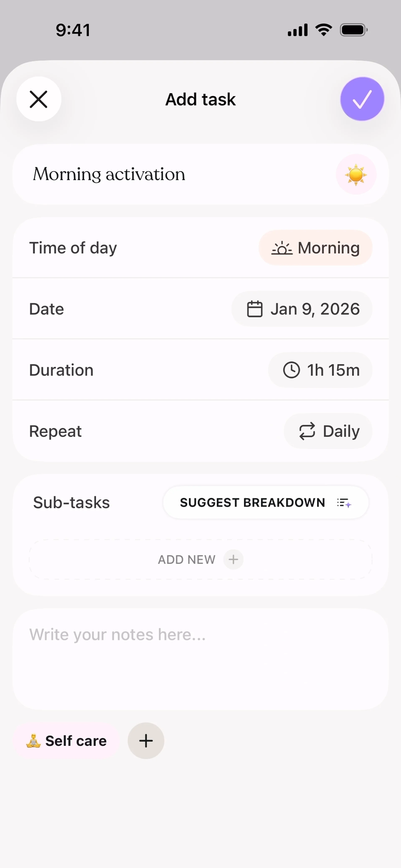Tap the plus icon beside Add New
The width and height of the screenshot is (401, 868).
click(x=233, y=560)
